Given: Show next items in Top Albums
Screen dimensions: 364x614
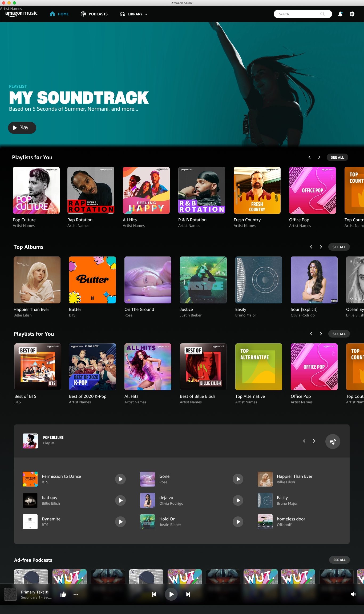Looking at the screenshot, I should [321, 247].
